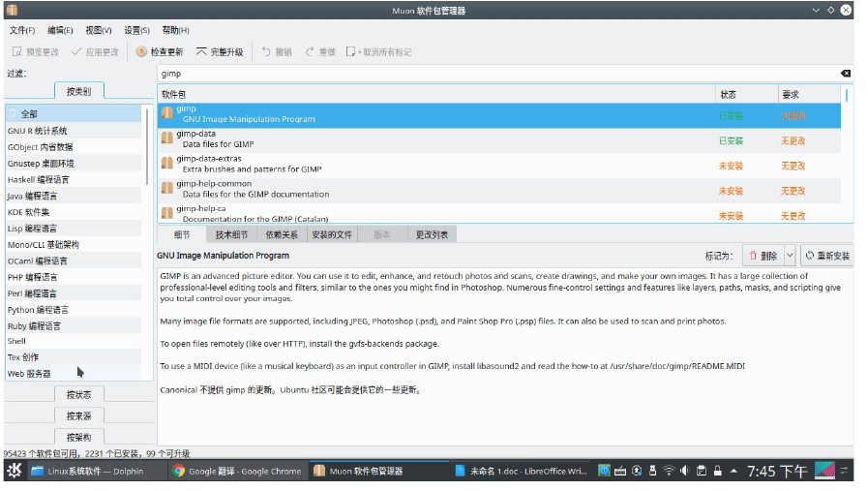This screenshot has height=491, width=868.
Task: Click the package list vertical scrollbar
Action: pos(847,95)
